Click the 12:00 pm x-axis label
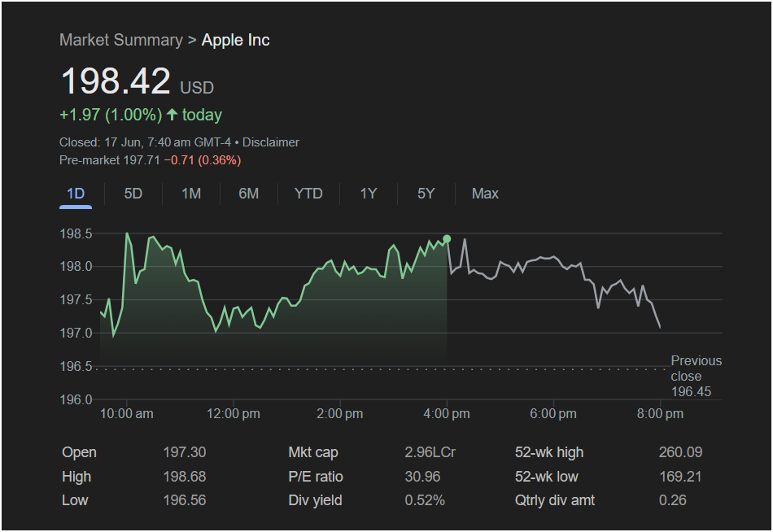 [234, 414]
